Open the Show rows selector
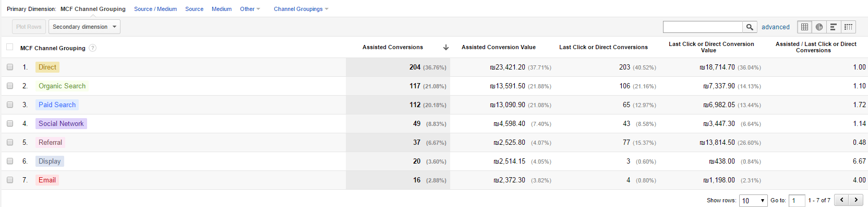This screenshot has height=207, width=868. (x=753, y=201)
